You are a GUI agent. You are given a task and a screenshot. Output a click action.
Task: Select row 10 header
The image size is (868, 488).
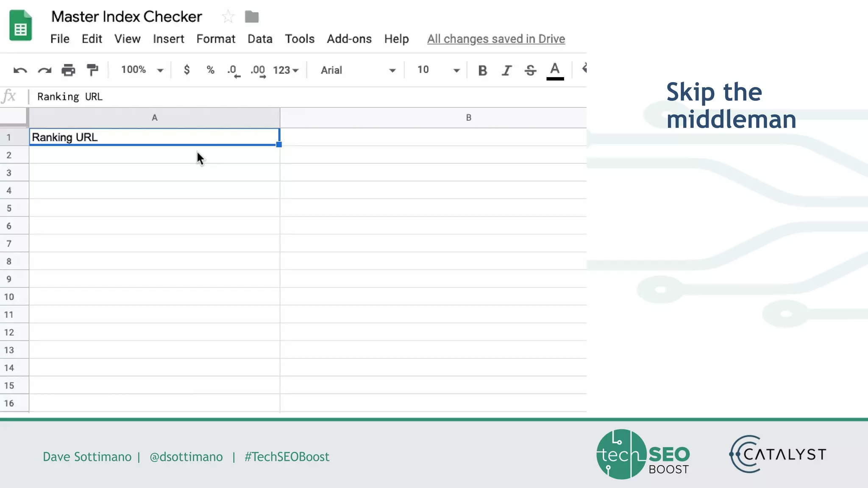(x=14, y=297)
